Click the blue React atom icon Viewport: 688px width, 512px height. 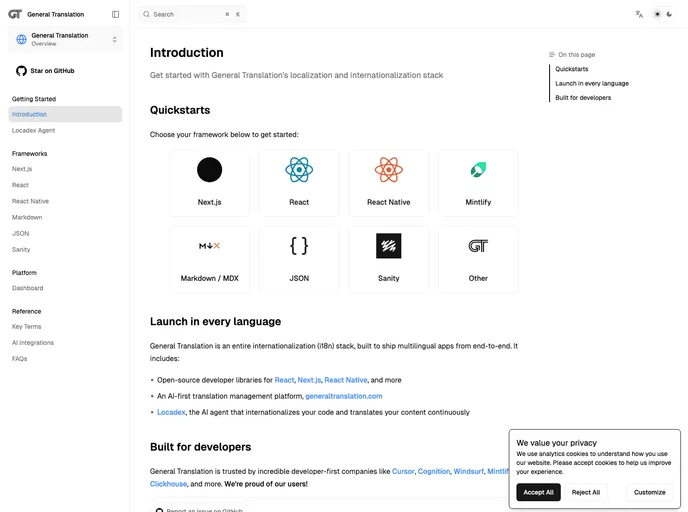click(x=299, y=169)
